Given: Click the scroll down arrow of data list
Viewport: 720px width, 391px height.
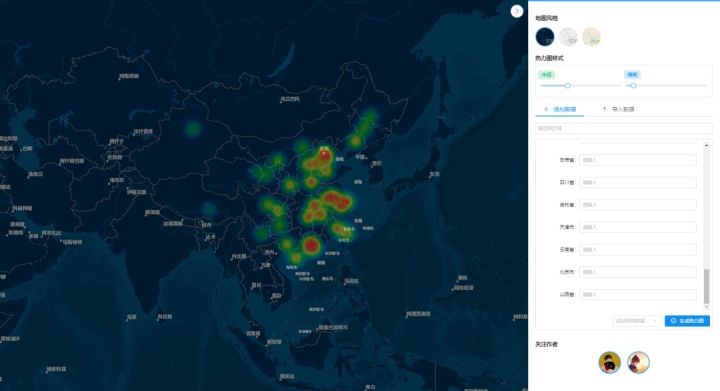Looking at the screenshot, I should point(706,307).
